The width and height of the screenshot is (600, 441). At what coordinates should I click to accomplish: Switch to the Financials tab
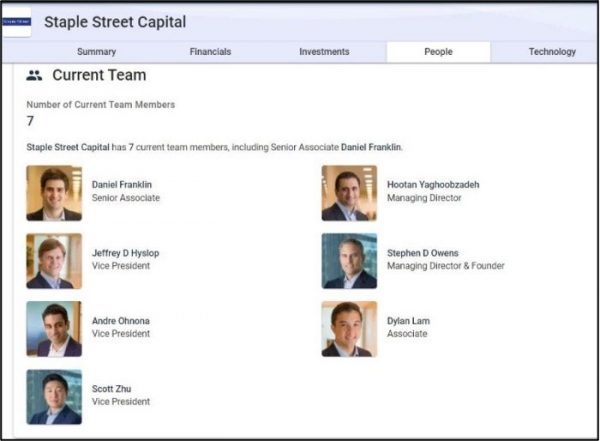pyautogui.click(x=210, y=52)
